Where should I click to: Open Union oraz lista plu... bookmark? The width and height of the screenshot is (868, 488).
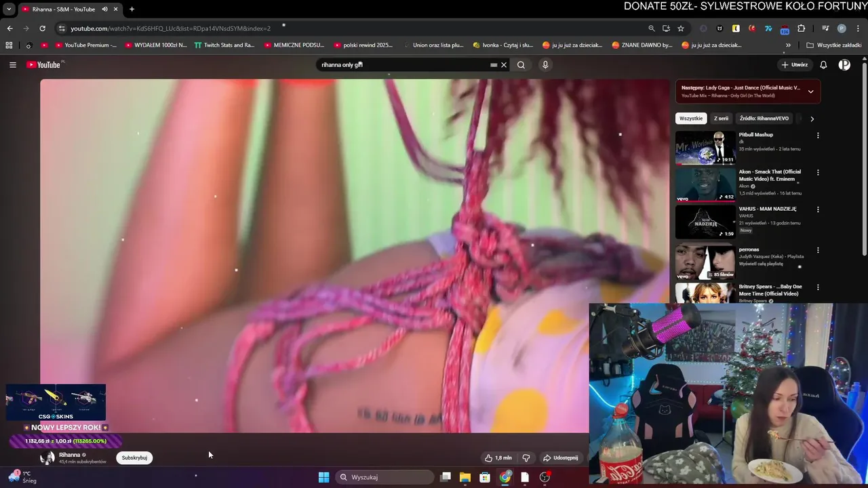pyautogui.click(x=433, y=45)
